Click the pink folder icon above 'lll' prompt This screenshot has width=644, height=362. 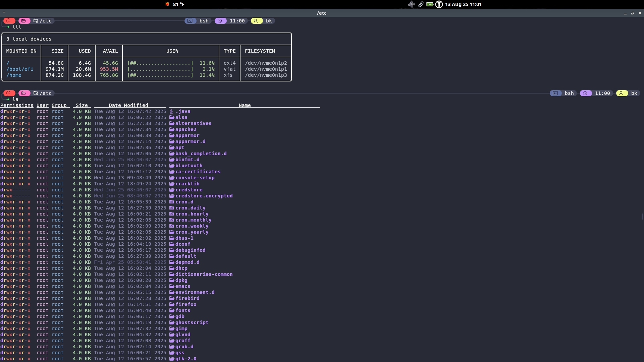pyautogui.click(x=24, y=21)
